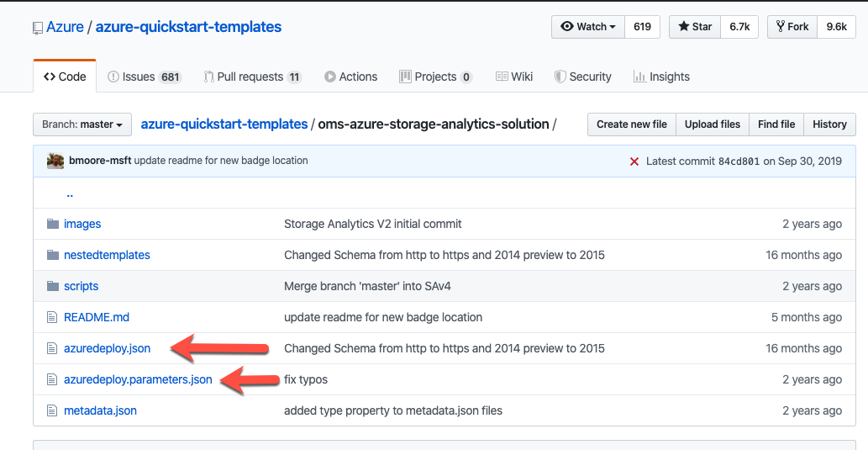
Task: Click the README.md file icon
Action: click(53, 317)
